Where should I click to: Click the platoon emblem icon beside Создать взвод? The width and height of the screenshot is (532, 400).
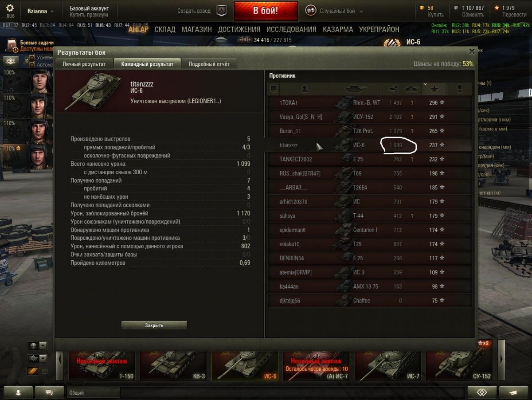pos(221,11)
